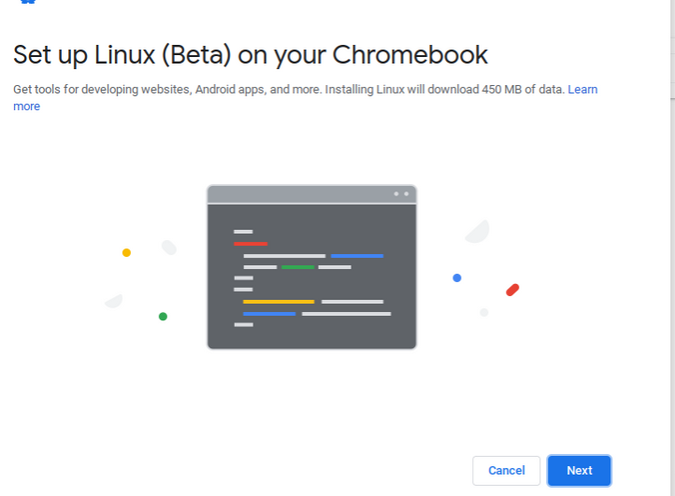Screen dimensions: 675x496
Task: Click the Next button
Action: click(579, 470)
